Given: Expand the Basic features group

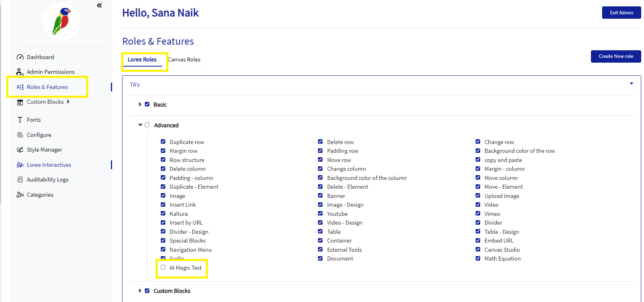Looking at the screenshot, I should 140,105.
